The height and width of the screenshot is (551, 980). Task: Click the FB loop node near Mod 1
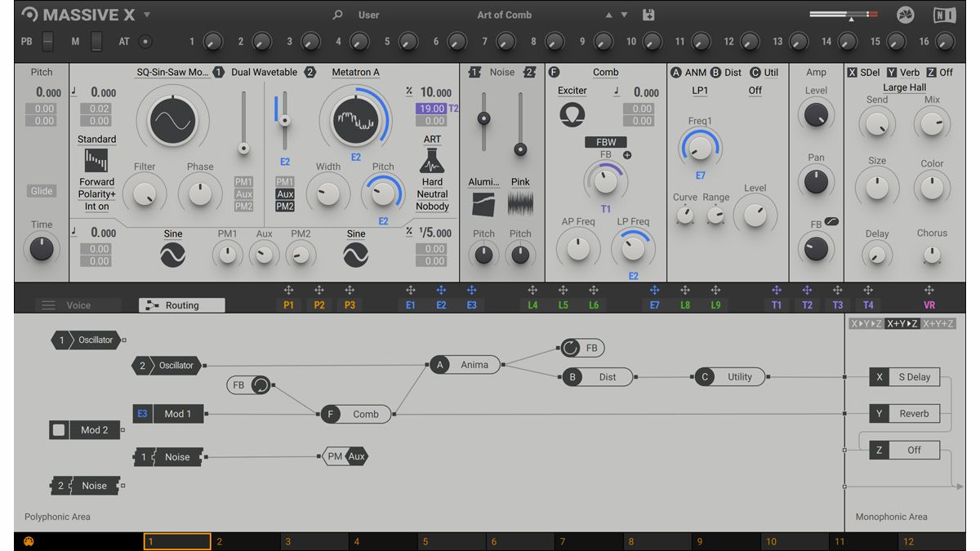[249, 384]
